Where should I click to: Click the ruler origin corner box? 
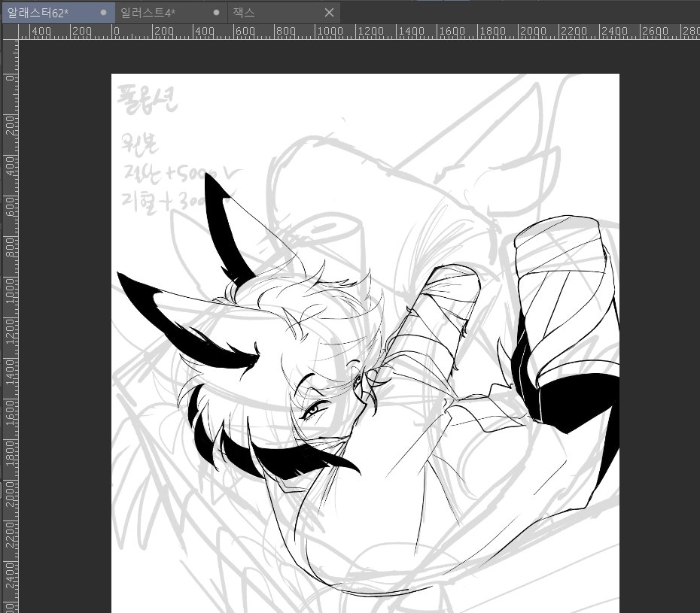tap(11, 32)
